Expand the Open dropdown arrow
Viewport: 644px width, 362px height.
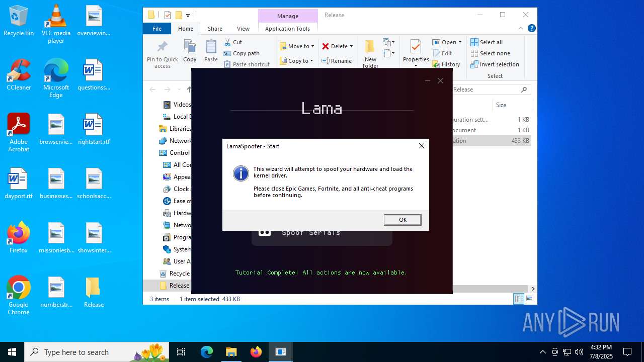tap(460, 42)
